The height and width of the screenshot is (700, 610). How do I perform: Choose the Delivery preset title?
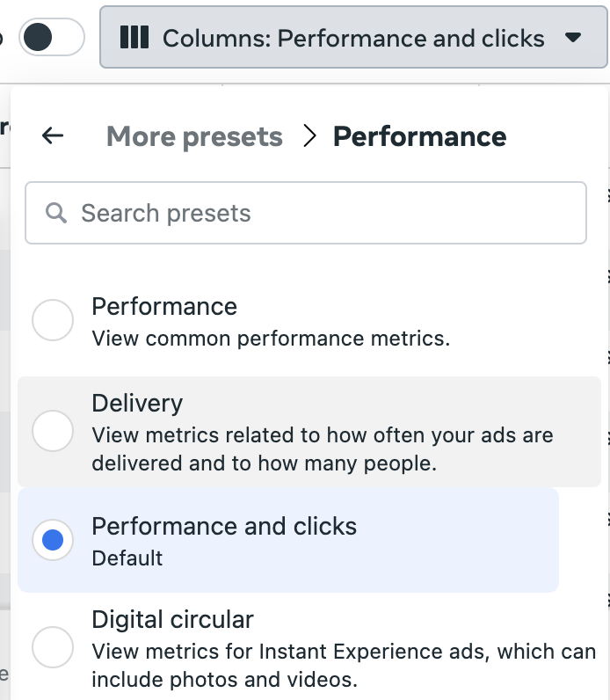(x=137, y=403)
